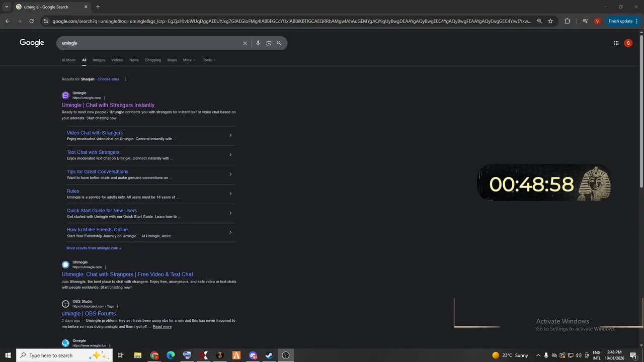Bookmark this tab with the star
The height and width of the screenshot is (362, 644).
pos(550,21)
